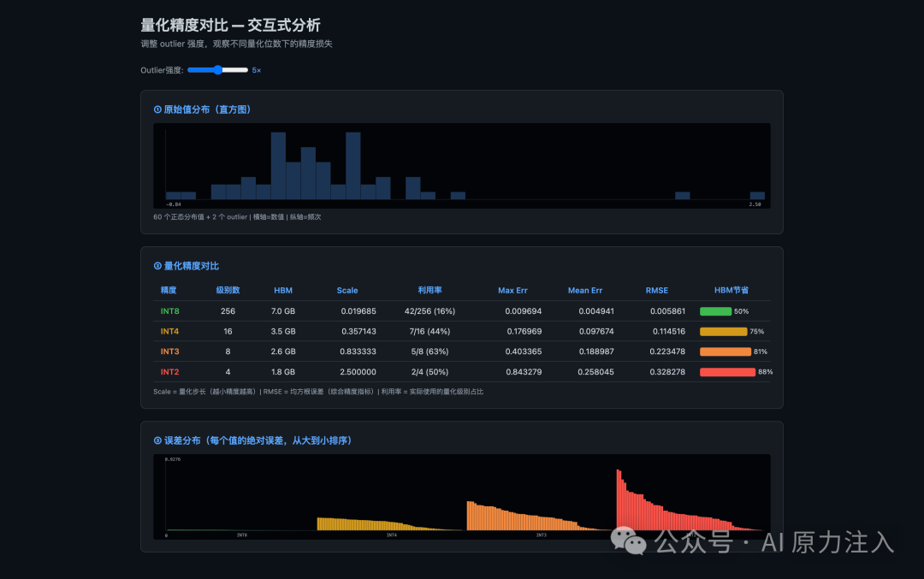Image resolution: width=924 pixels, height=579 pixels.
Task: Click the 42/256 (16%) utilization cell
Action: 429,311
